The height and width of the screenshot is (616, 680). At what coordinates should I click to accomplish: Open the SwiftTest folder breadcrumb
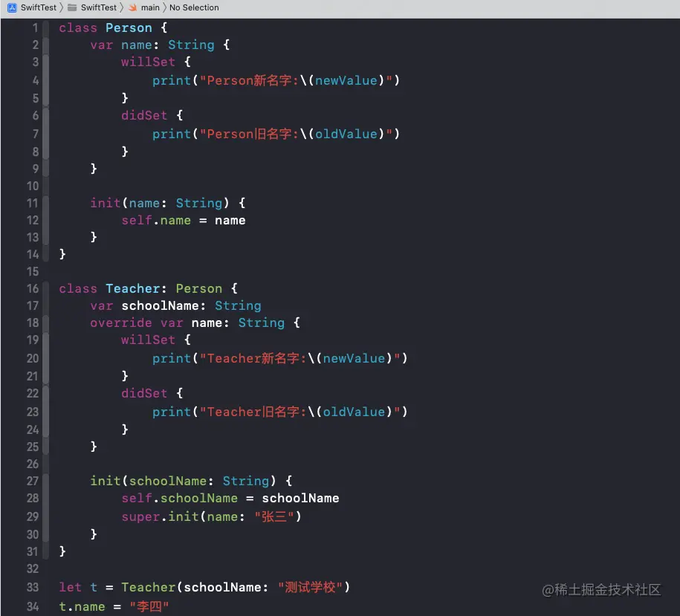pyautogui.click(x=98, y=7)
